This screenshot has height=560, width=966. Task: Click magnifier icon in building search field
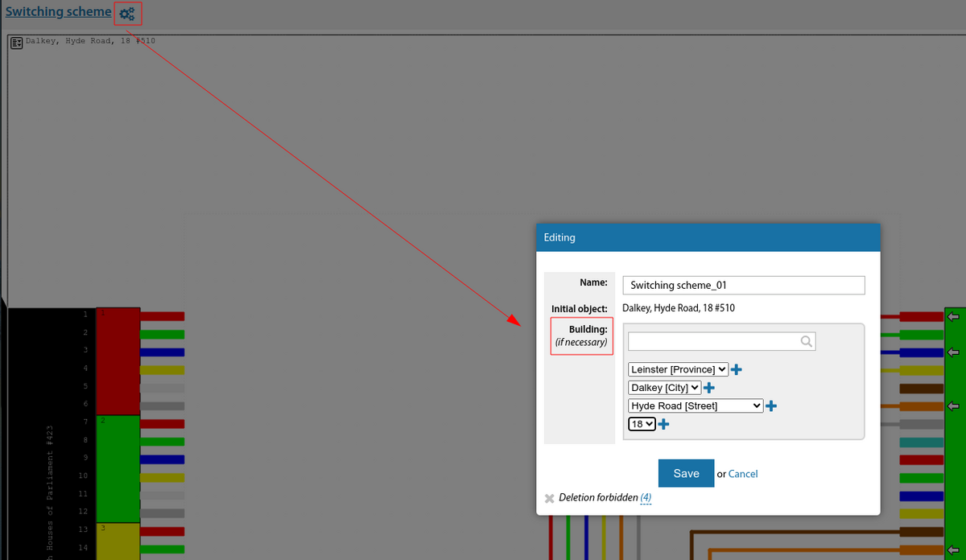(x=807, y=342)
